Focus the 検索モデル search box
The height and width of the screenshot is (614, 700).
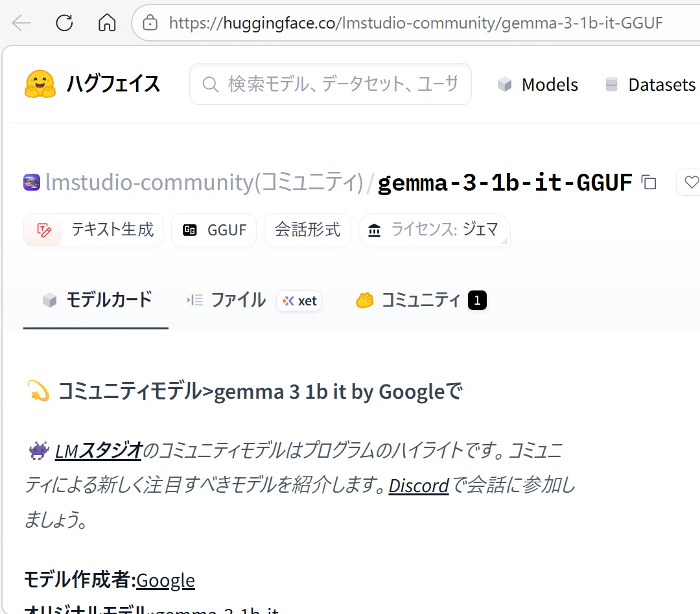[331, 84]
